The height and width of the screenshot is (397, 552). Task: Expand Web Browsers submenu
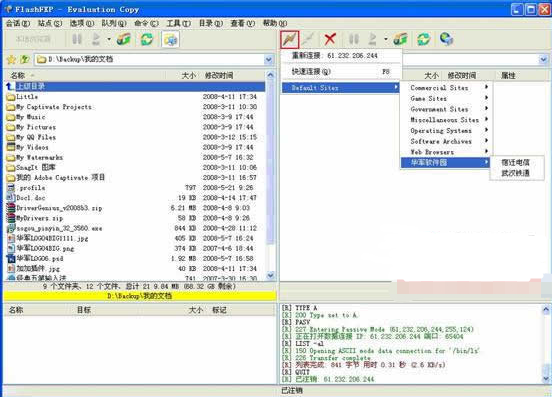click(x=446, y=152)
